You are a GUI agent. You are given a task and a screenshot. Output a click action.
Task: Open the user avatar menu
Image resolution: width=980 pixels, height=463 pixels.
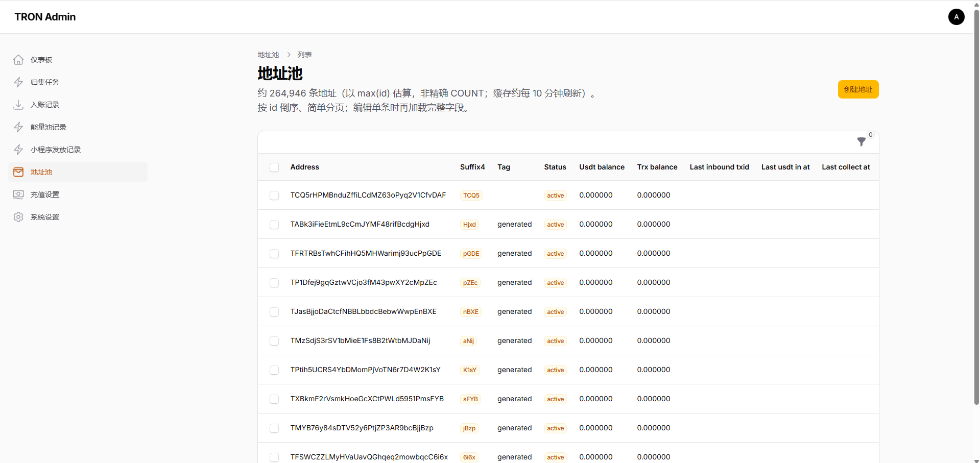pyautogui.click(x=957, y=17)
